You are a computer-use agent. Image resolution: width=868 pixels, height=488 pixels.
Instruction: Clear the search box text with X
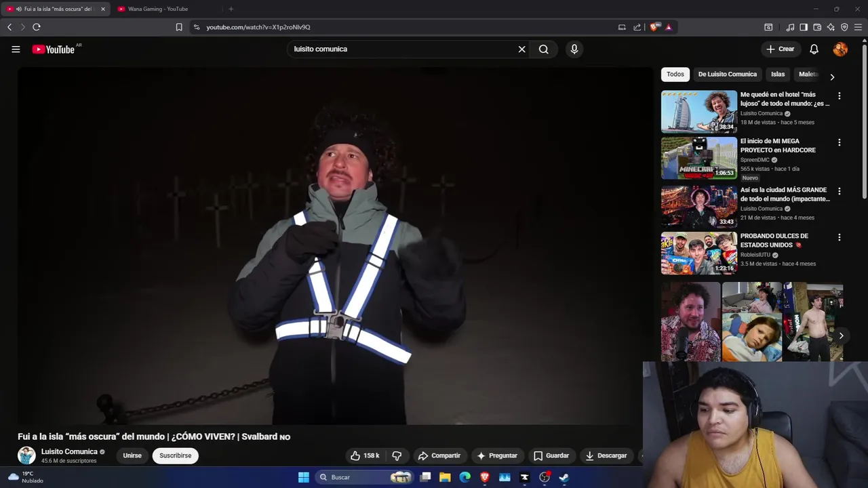522,49
